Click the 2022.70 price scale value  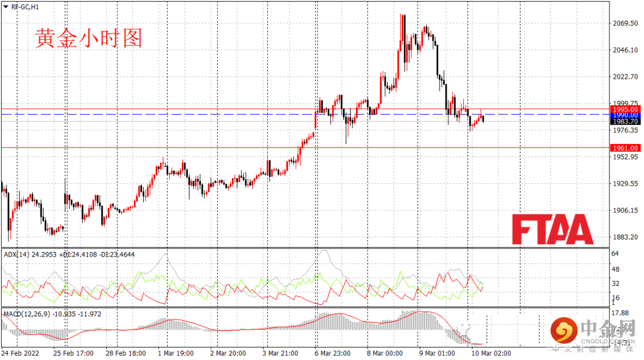pos(625,76)
